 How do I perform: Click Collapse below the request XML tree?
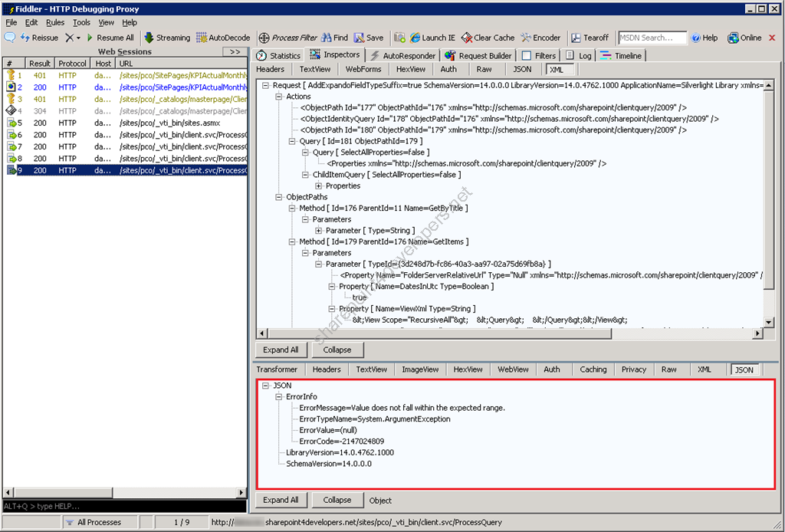tap(337, 350)
